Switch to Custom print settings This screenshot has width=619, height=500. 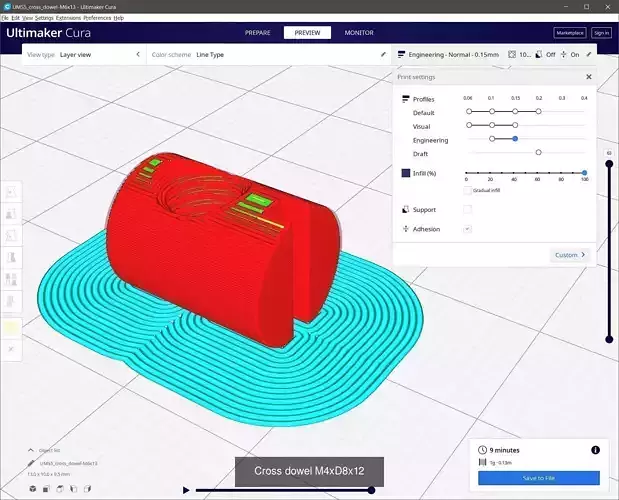point(570,255)
